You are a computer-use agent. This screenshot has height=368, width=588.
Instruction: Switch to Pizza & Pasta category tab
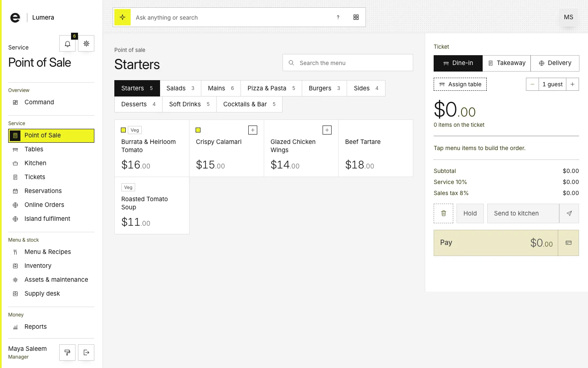tap(271, 88)
